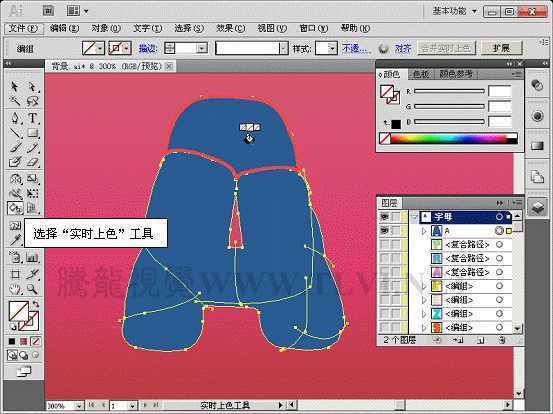Viewport: 553px width, 414px height.
Task: Select the Live Paint Bucket tool
Action: [x=15, y=208]
